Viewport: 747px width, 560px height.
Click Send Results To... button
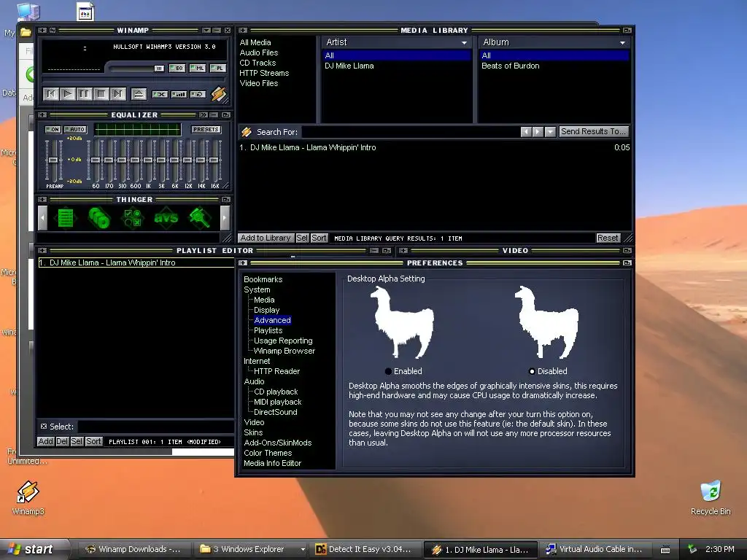(594, 131)
